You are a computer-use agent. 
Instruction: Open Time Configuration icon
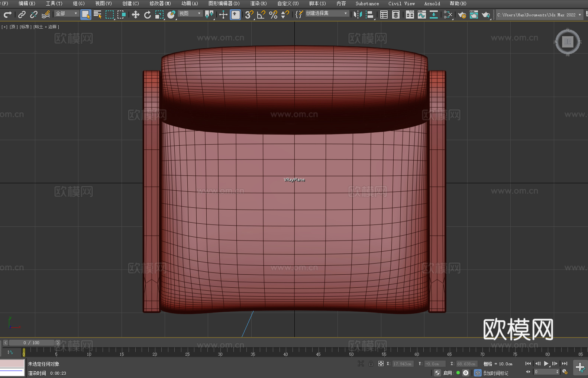pos(565,372)
